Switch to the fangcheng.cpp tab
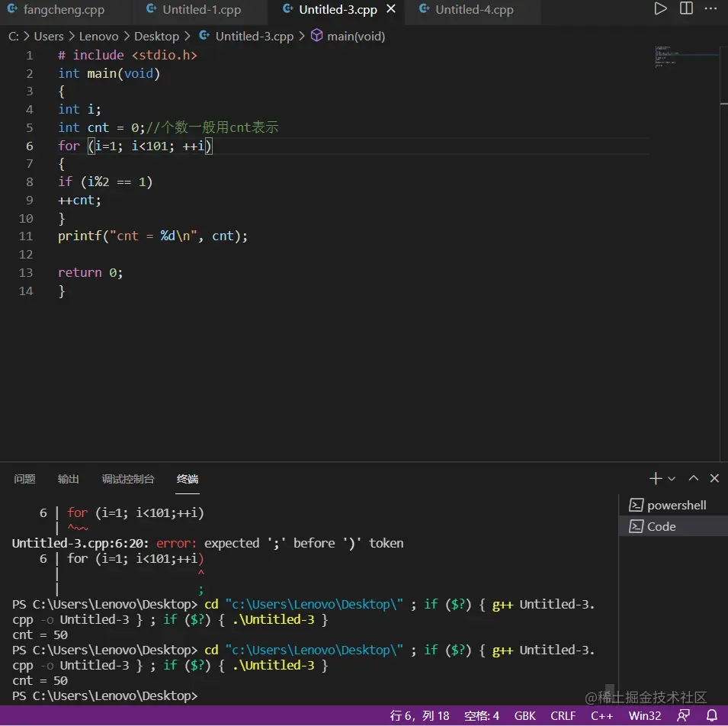The image size is (728, 726). click(x=63, y=10)
